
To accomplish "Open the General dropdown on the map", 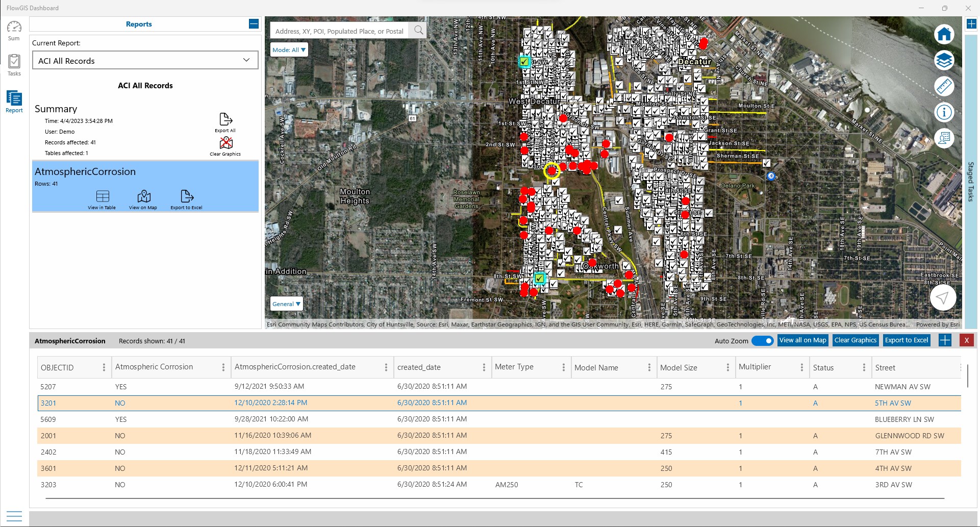I will [x=286, y=304].
